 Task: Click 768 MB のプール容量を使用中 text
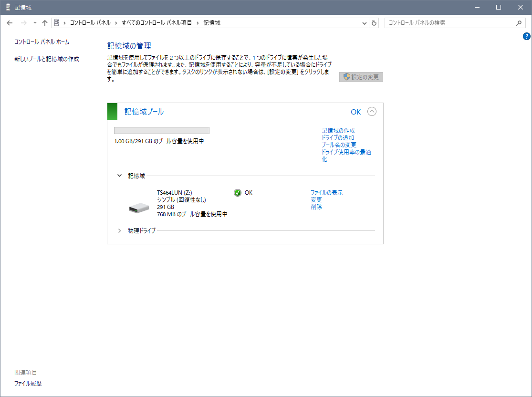192,214
